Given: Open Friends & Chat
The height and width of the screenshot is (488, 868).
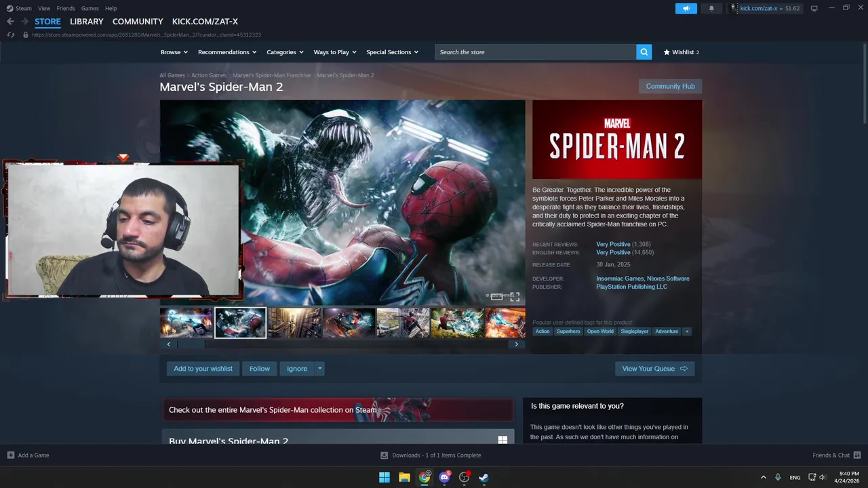Looking at the screenshot, I should click(836, 455).
